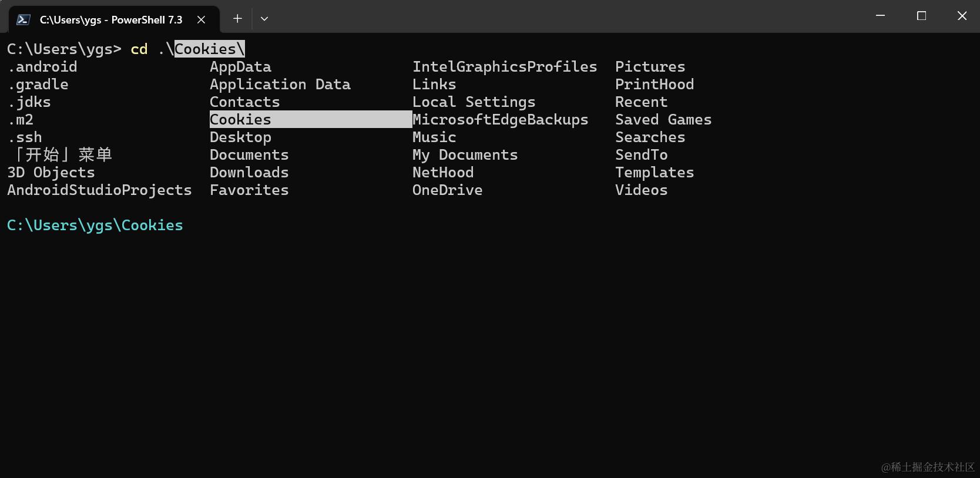Minimize the terminal window
Image resolution: width=980 pixels, height=478 pixels.
coord(880,16)
